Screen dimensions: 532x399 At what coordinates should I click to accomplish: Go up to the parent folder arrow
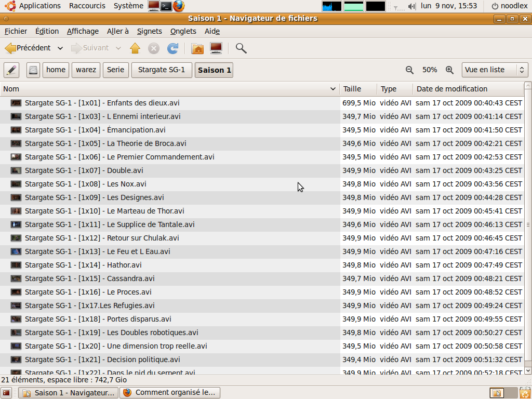point(135,48)
